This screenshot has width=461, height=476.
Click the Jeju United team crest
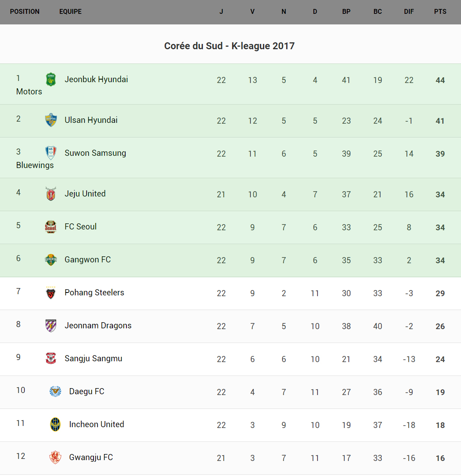point(51,194)
